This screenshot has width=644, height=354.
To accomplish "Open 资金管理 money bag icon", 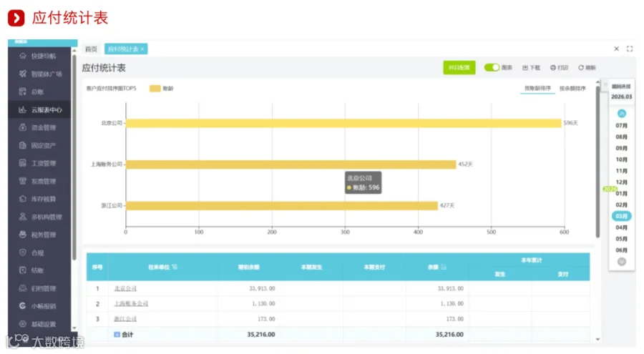I will (23, 127).
